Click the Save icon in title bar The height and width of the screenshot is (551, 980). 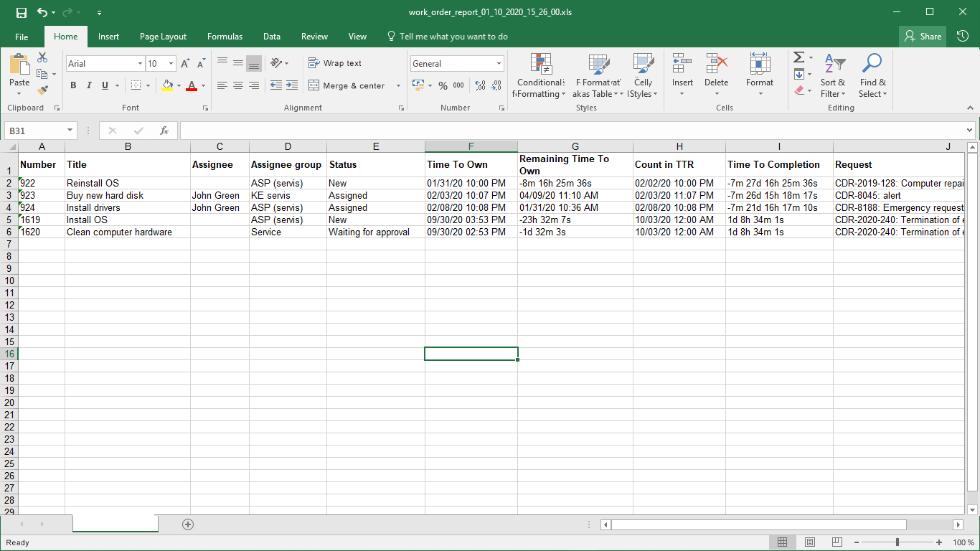coord(21,12)
